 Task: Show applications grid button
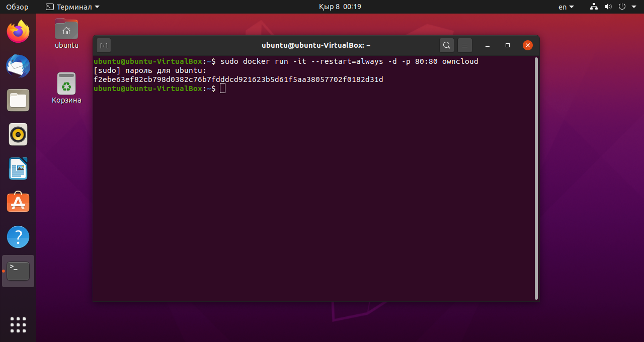(18, 324)
